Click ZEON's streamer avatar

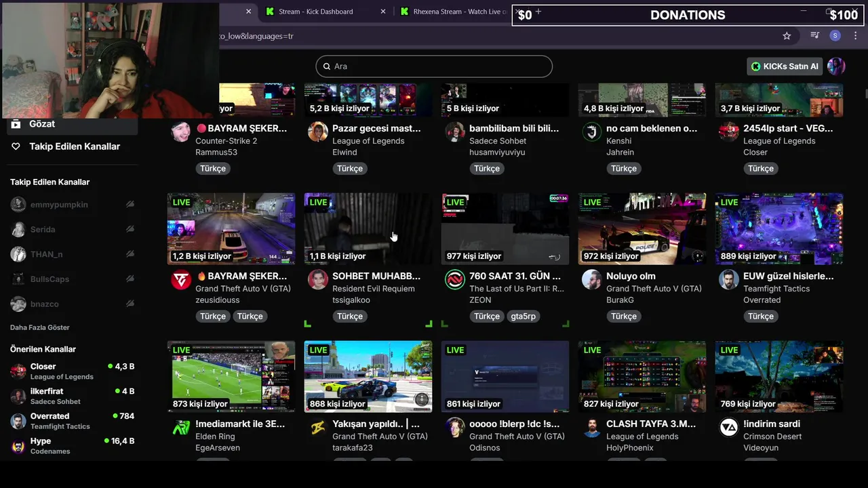tap(454, 279)
